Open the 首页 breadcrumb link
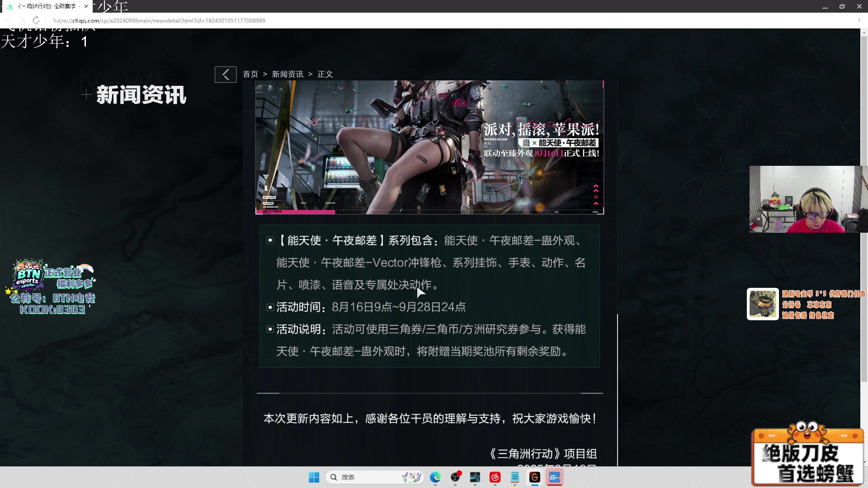 [x=250, y=74]
